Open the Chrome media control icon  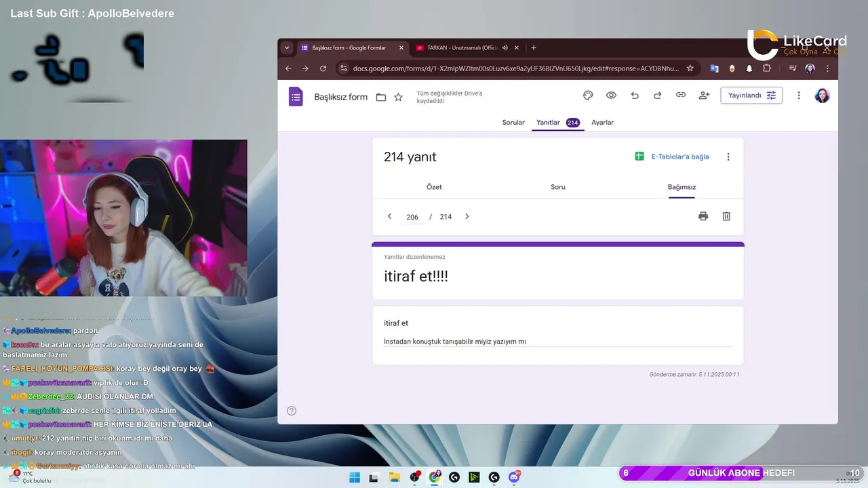coord(792,68)
